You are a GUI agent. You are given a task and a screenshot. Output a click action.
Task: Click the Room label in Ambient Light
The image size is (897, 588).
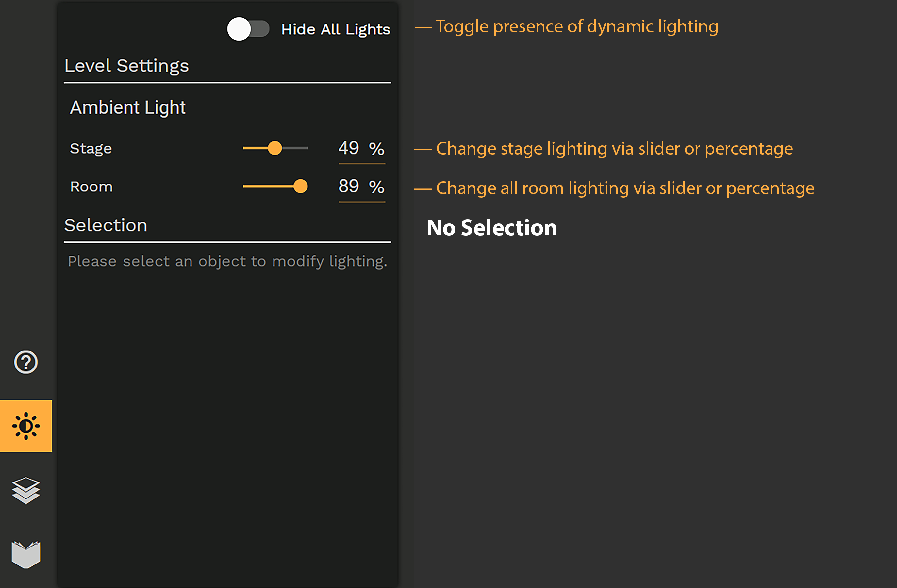tap(91, 187)
